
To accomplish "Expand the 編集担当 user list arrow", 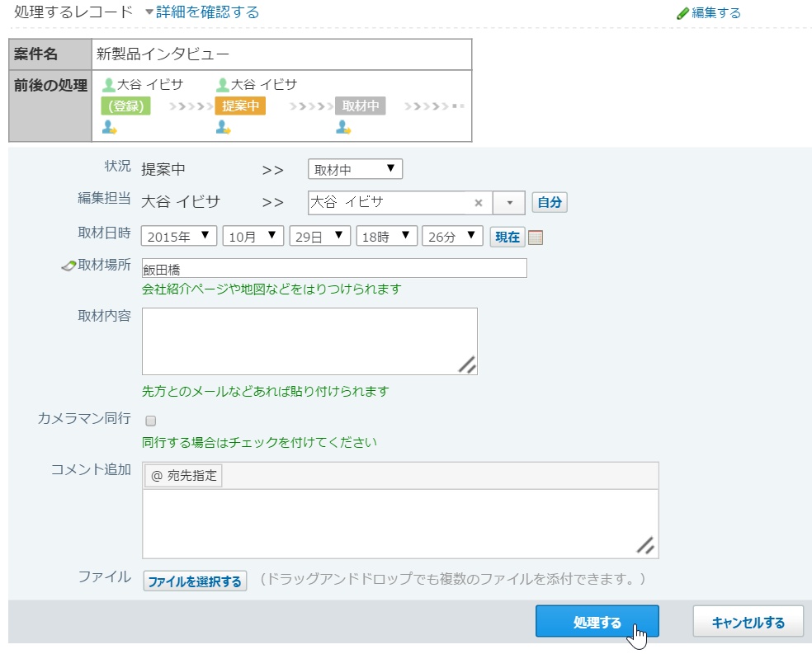I will point(509,203).
